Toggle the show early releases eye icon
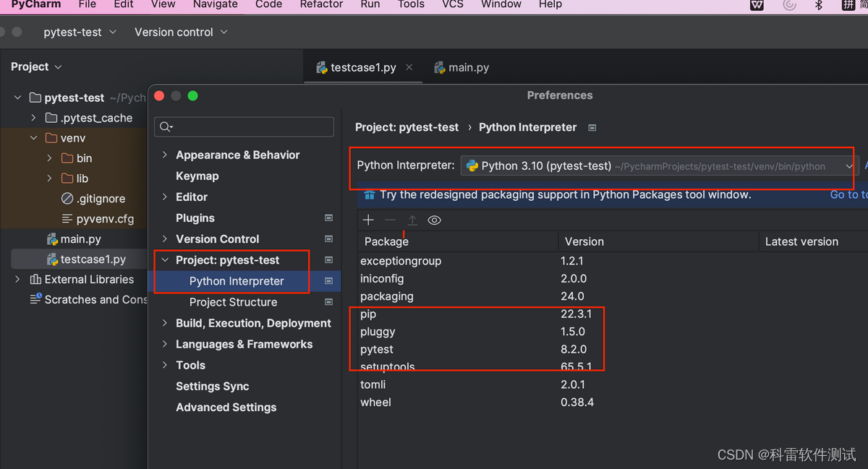This screenshot has height=469, width=868. click(434, 220)
